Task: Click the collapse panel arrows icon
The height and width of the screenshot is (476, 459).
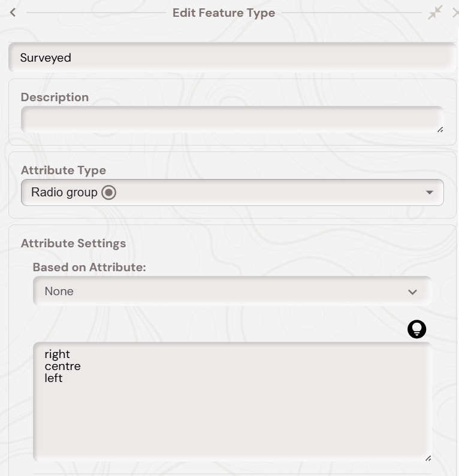Action: [435, 13]
